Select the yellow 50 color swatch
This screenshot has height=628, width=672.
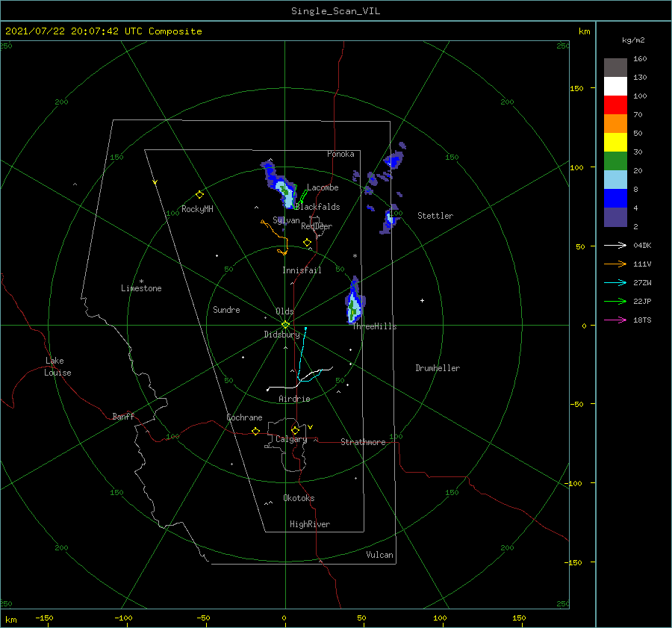[x=615, y=143]
